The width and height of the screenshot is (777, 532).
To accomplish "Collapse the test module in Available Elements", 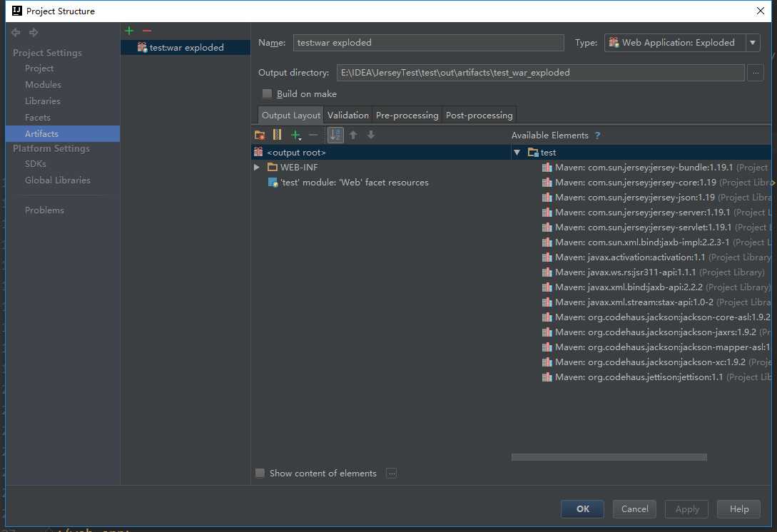I will [x=517, y=153].
